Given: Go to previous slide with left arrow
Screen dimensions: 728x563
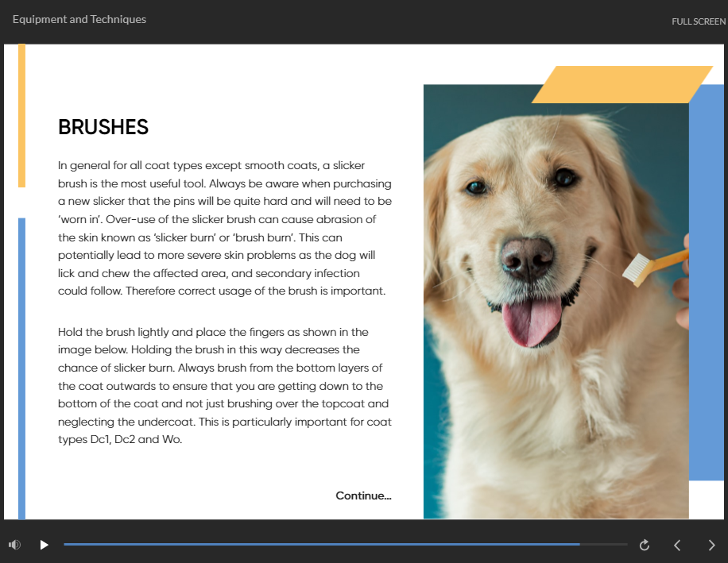Looking at the screenshot, I should click(x=677, y=545).
